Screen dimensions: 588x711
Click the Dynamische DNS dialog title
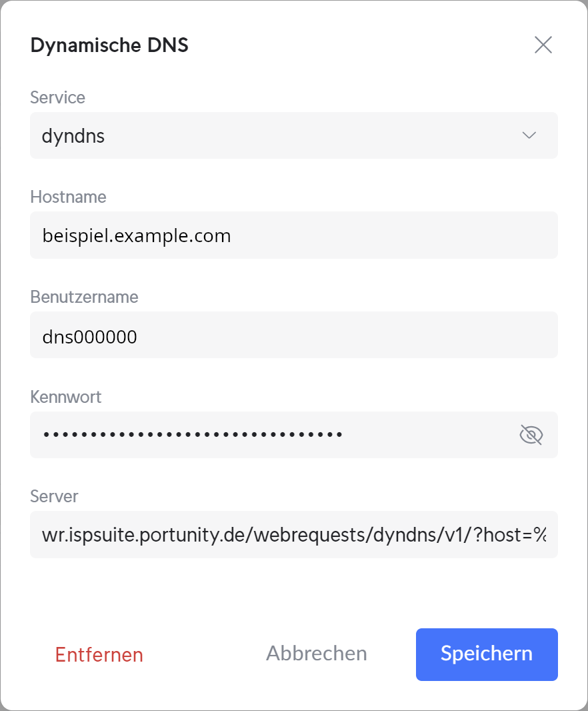pos(109,45)
